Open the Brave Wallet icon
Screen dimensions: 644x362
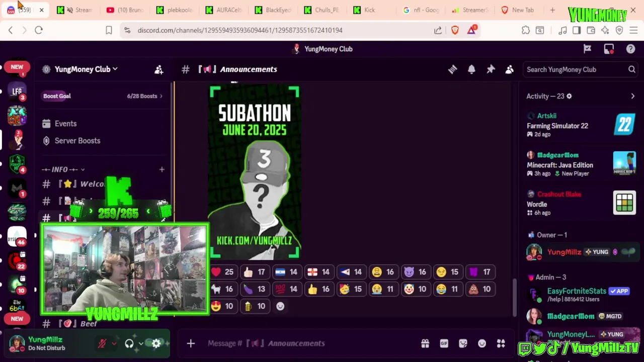(591, 30)
